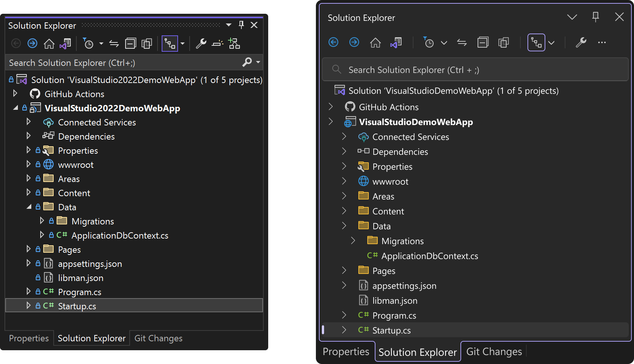Activate the Pending Changes Filter clock icon

click(89, 44)
